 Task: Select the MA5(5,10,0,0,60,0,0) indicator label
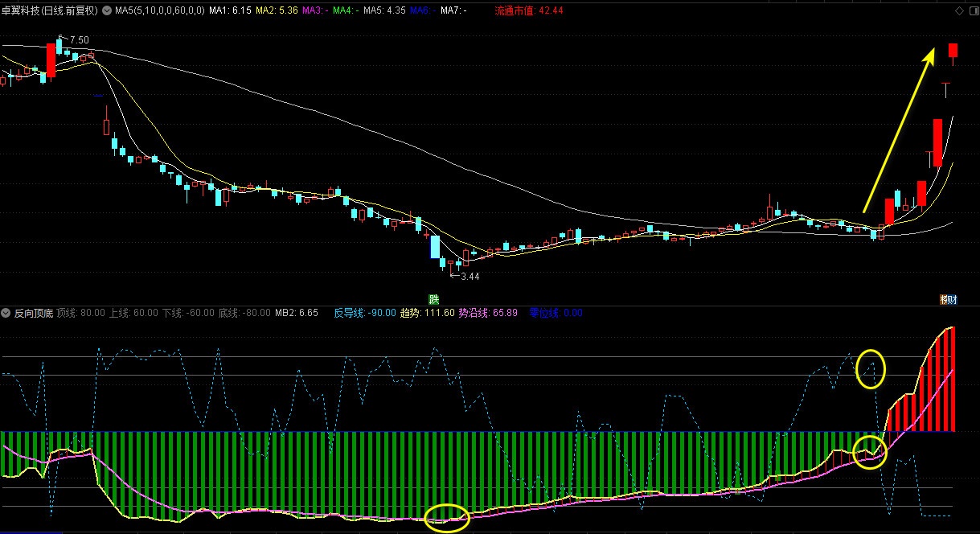click(159, 11)
